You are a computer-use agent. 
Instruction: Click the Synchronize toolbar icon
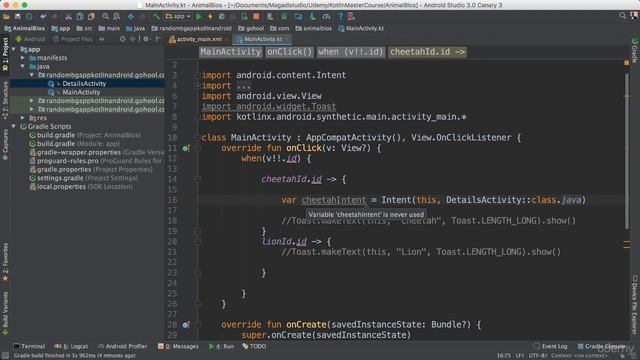click(29, 17)
